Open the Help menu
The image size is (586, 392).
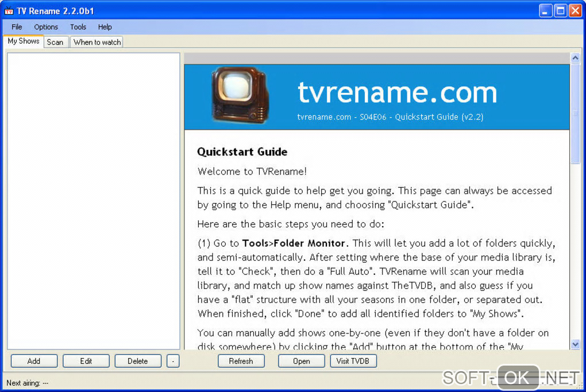[x=105, y=27]
